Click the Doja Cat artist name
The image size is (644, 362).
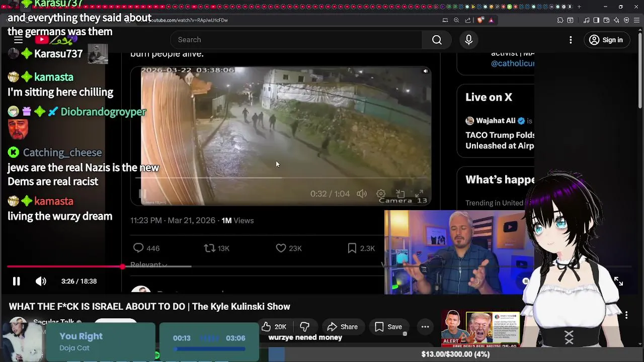pos(74,348)
